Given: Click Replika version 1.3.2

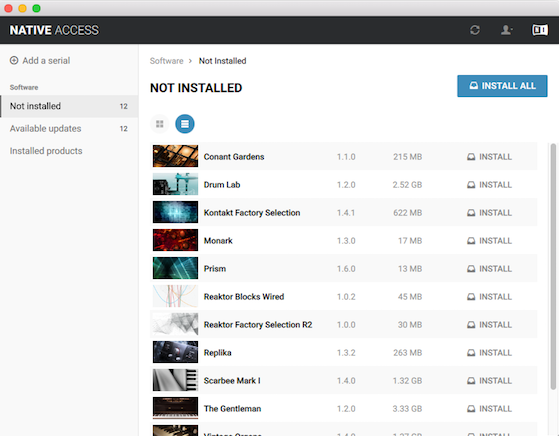Looking at the screenshot, I should 346,353.
